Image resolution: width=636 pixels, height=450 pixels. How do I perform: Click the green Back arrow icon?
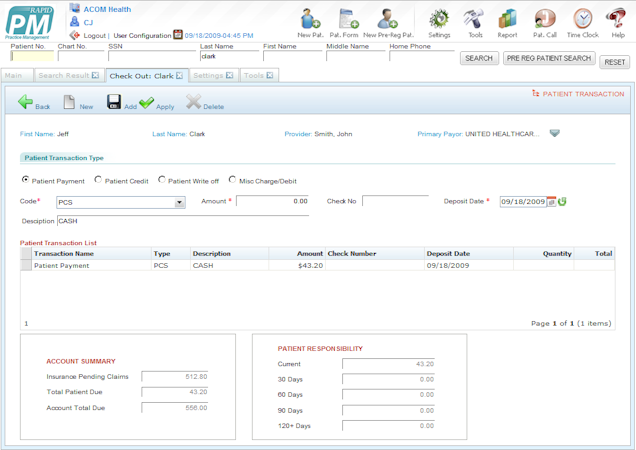(25, 101)
